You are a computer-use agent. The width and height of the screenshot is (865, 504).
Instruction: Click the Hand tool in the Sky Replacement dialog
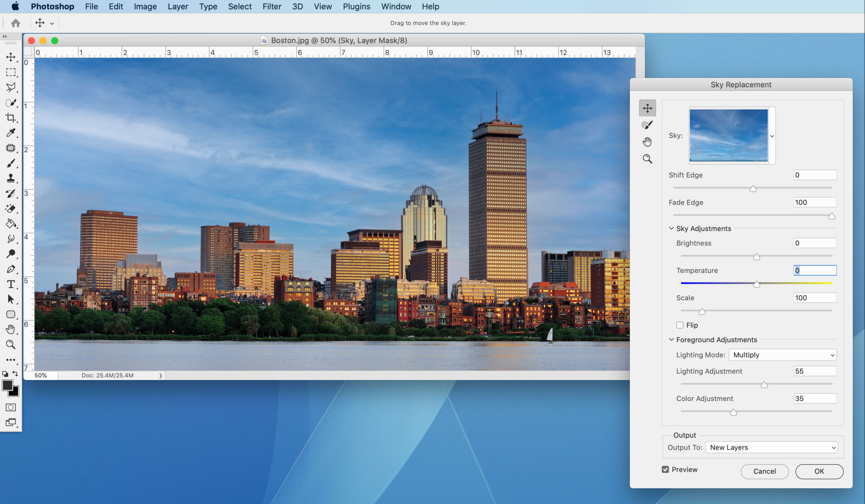(647, 142)
